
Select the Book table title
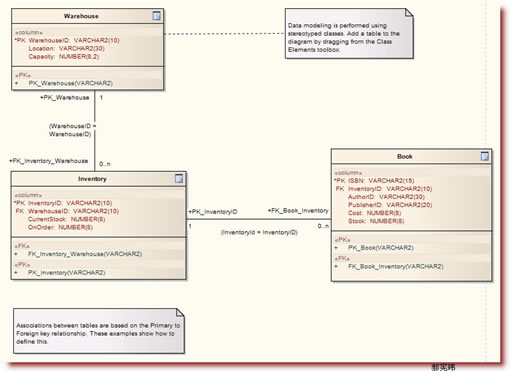point(405,156)
